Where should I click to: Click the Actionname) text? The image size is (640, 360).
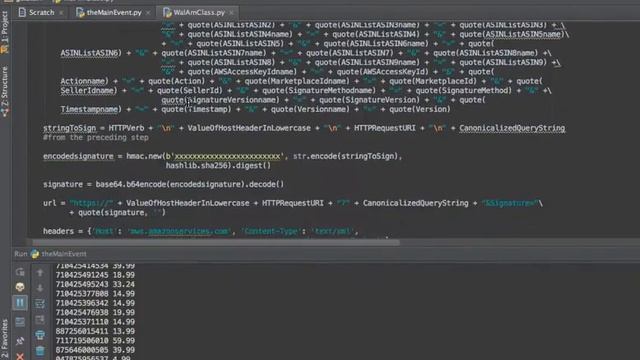click(84, 81)
